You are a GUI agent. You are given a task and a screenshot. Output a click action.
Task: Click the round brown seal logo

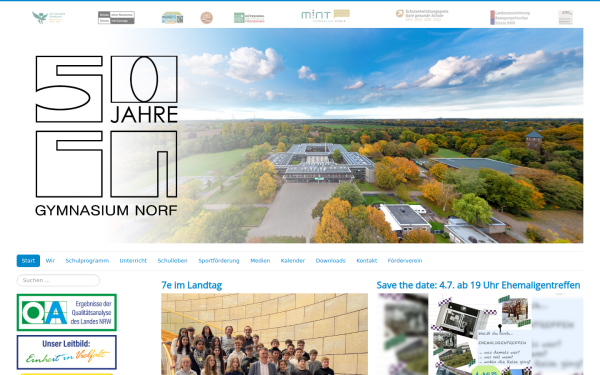[207, 18]
